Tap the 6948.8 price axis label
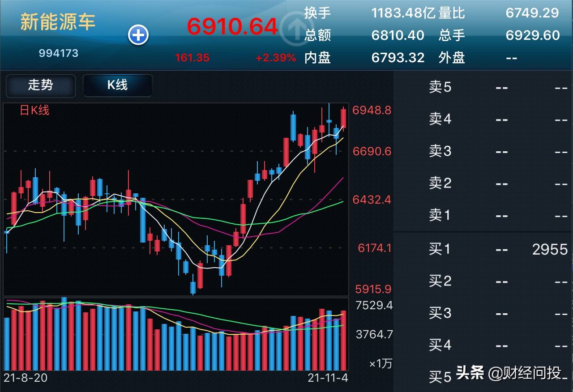Image resolution: width=573 pixels, height=392 pixels. [x=372, y=110]
